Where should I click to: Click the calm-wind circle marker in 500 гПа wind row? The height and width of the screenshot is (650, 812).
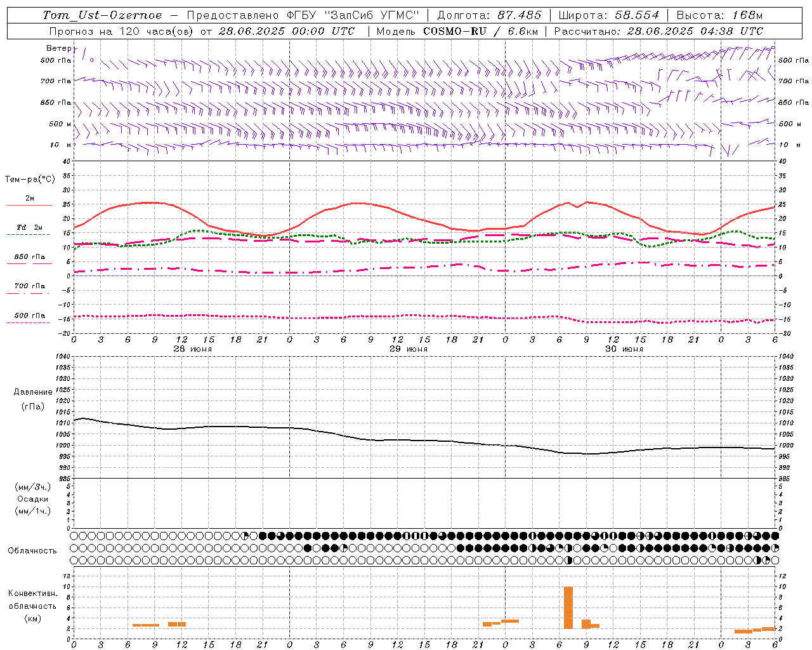92,60
